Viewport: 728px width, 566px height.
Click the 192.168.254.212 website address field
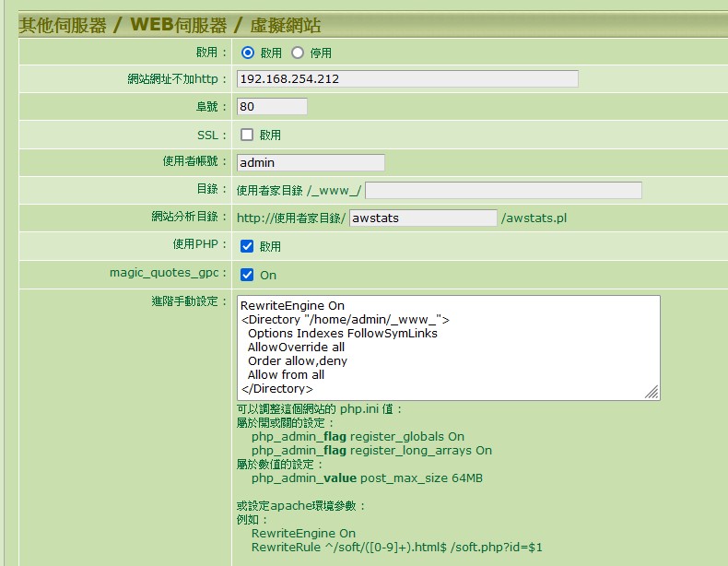pyautogui.click(x=407, y=79)
